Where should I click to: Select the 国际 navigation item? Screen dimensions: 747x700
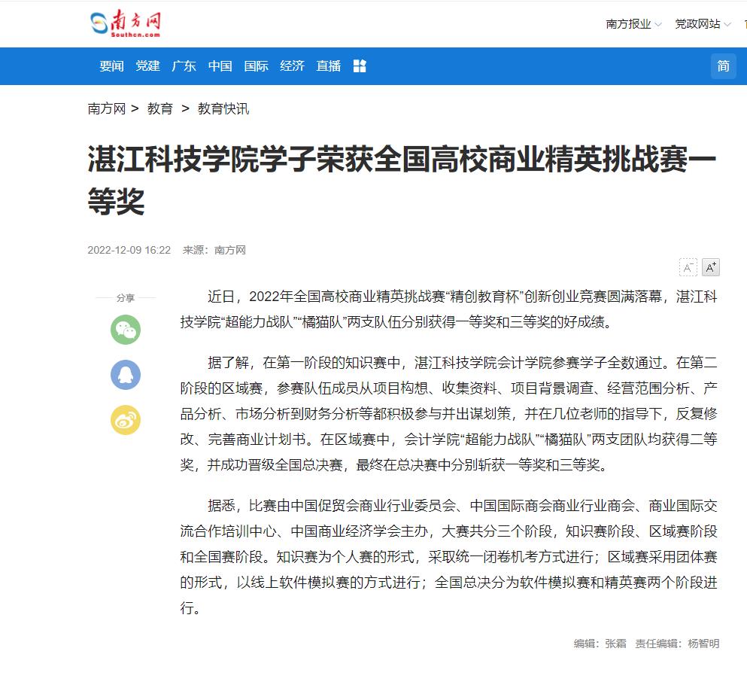coord(257,65)
